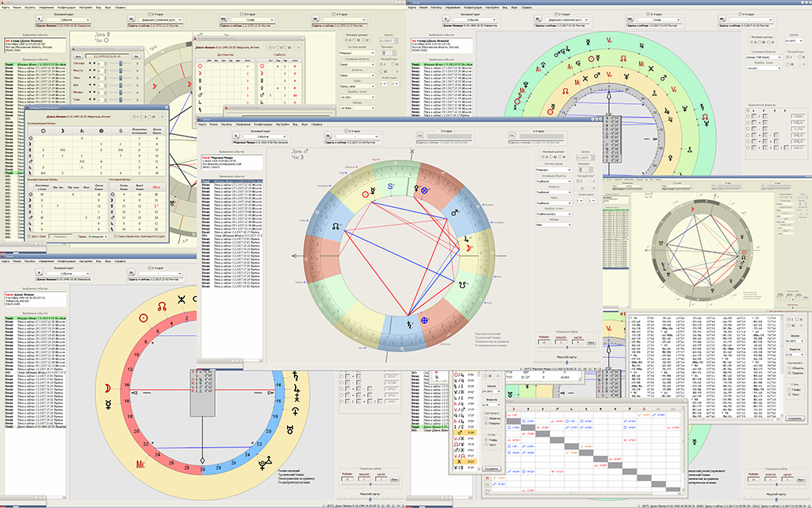Click the Jupiter glyph in center chart

click(467, 240)
